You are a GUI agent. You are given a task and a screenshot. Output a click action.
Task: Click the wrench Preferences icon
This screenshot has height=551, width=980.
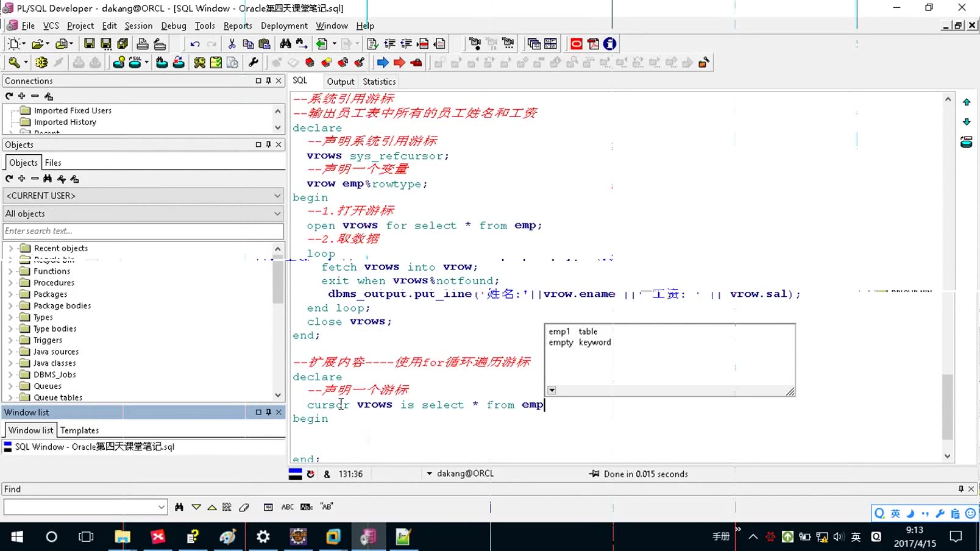click(254, 62)
